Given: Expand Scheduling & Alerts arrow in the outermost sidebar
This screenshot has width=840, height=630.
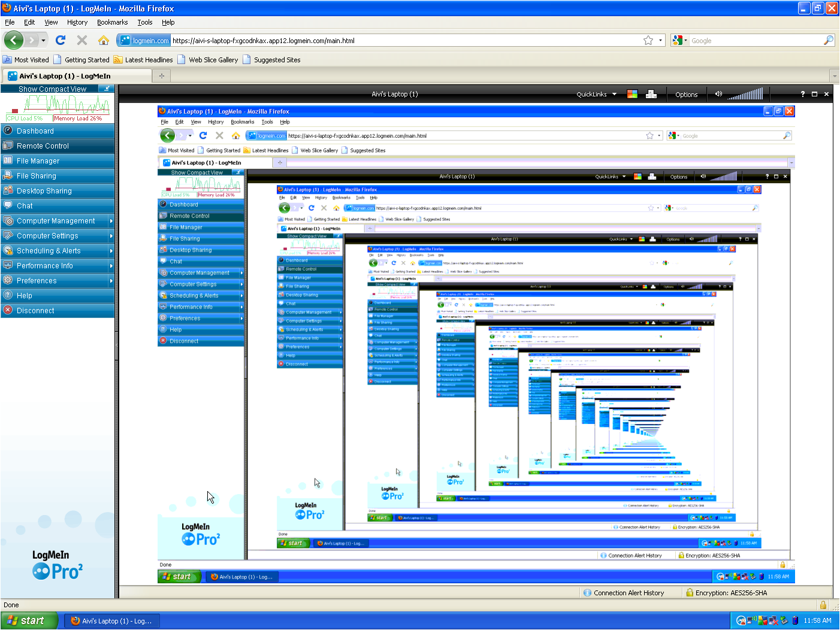Looking at the screenshot, I should coord(111,250).
